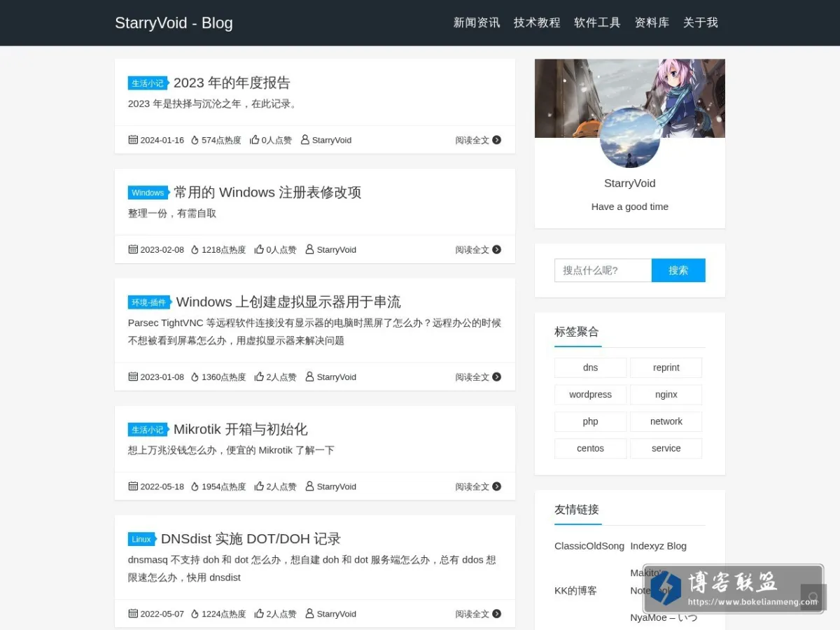Click flame icon beside 574点热度
Screen dimensions: 840x630
point(195,140)
